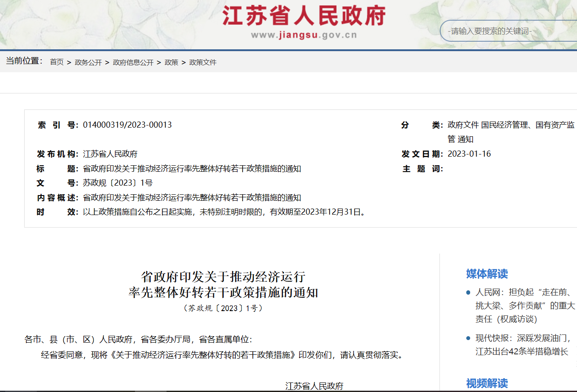Select the 政策 breadcrumb item

tap(171, 62)
